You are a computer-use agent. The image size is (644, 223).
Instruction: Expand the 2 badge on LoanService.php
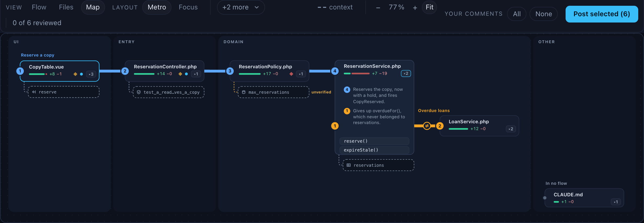[511, 129]
